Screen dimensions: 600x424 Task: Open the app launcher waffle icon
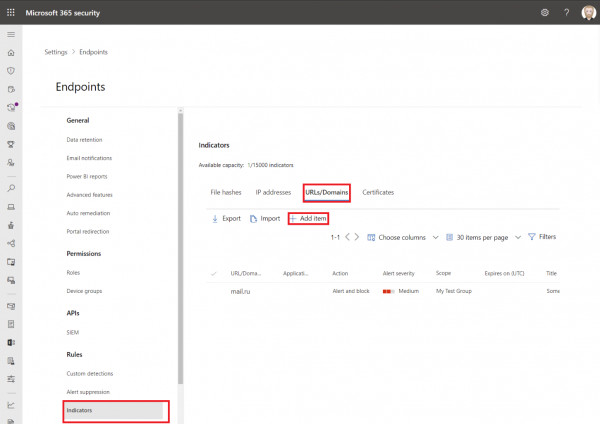click(11, 13)
